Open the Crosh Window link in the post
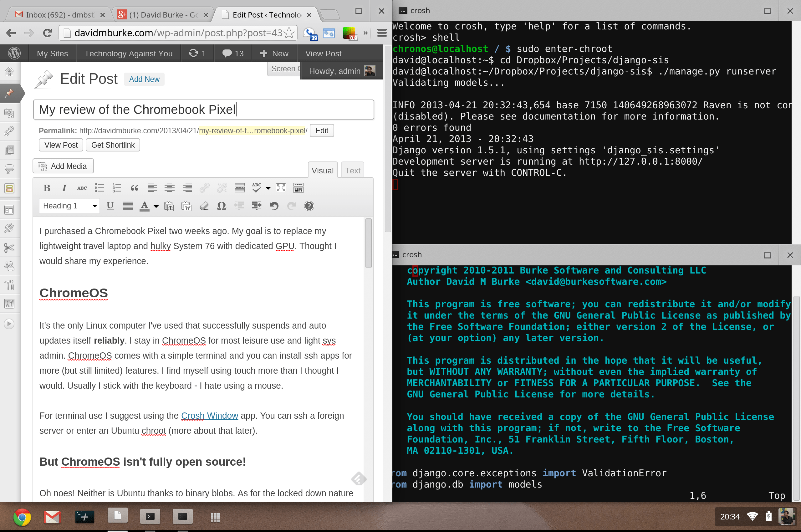This screenshot has width=801, height=532. click(209, 415)
